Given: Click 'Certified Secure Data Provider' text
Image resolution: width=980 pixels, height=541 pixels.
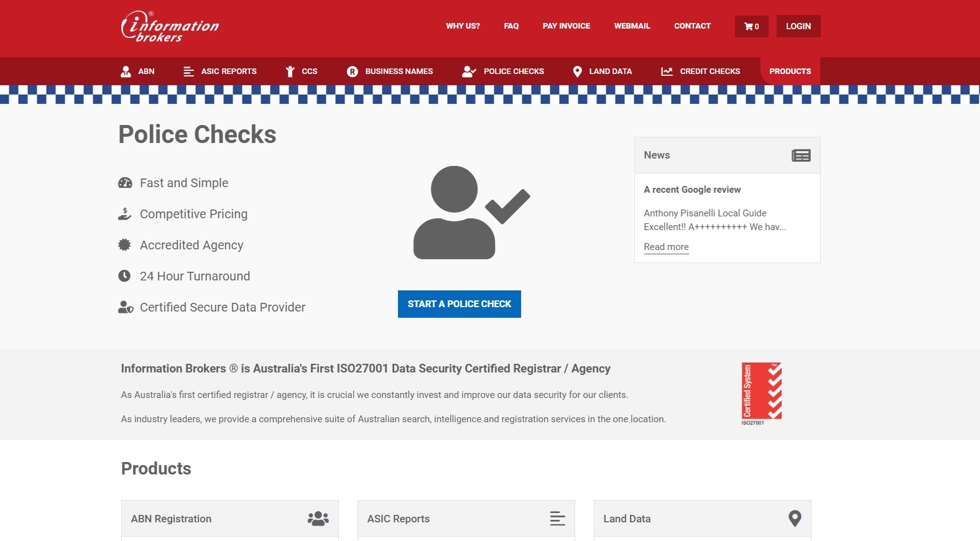Looking at the screenshot, I should [x=223, y=307].
